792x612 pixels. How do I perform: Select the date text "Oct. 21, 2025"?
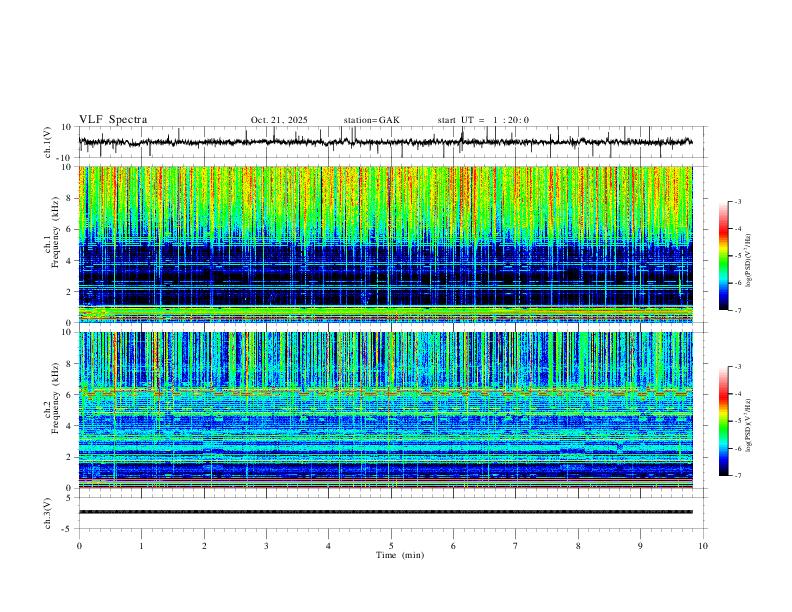coord(279,120)
